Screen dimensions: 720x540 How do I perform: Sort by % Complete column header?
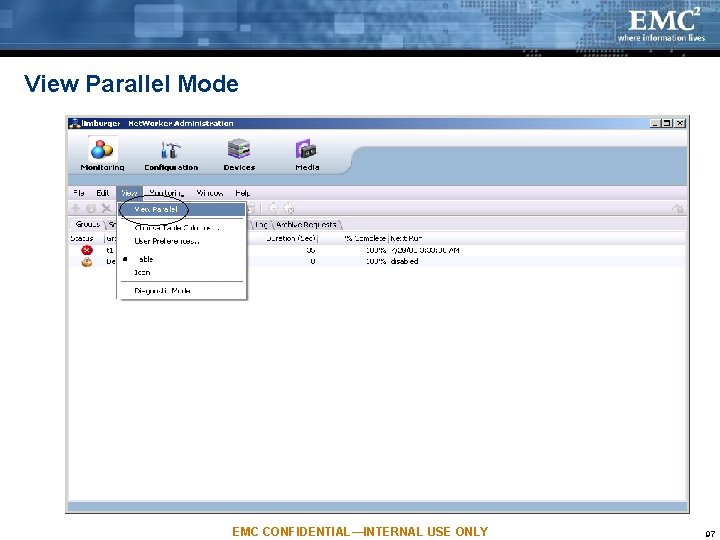[x=354, y=238]
